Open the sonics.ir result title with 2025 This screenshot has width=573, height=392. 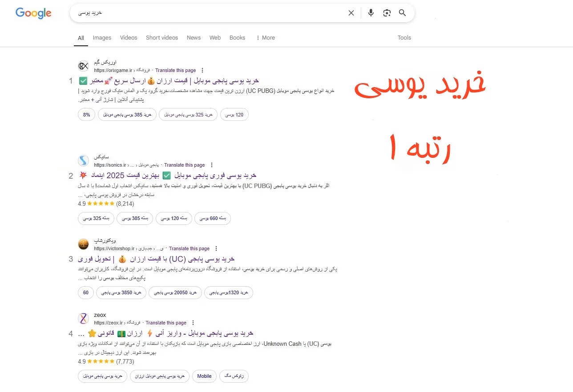pos(167,175)
